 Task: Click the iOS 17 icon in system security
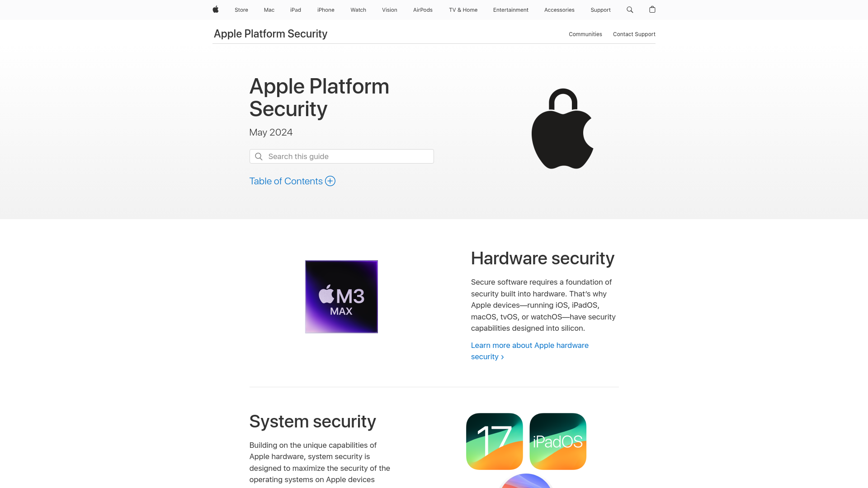coord(494,441)
